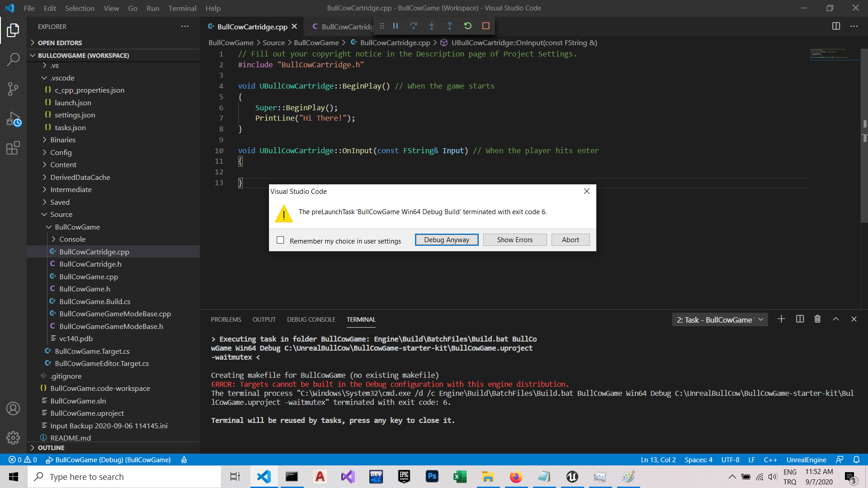Split the editor to the right
The height and width of the screenshot is (488, 868).
(836, 26)
